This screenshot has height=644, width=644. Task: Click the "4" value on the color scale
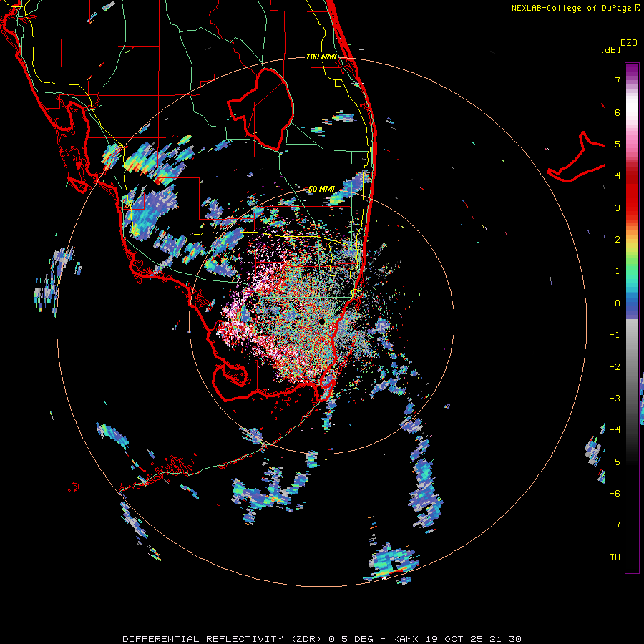(618, 176)
